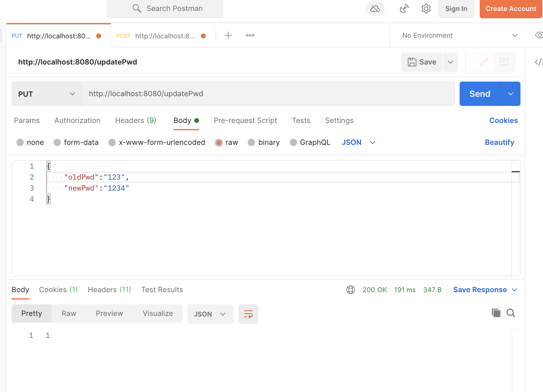This screenshot has height=392, width=543.
Task: Click the request URL input field
Action: pos(268,94)
